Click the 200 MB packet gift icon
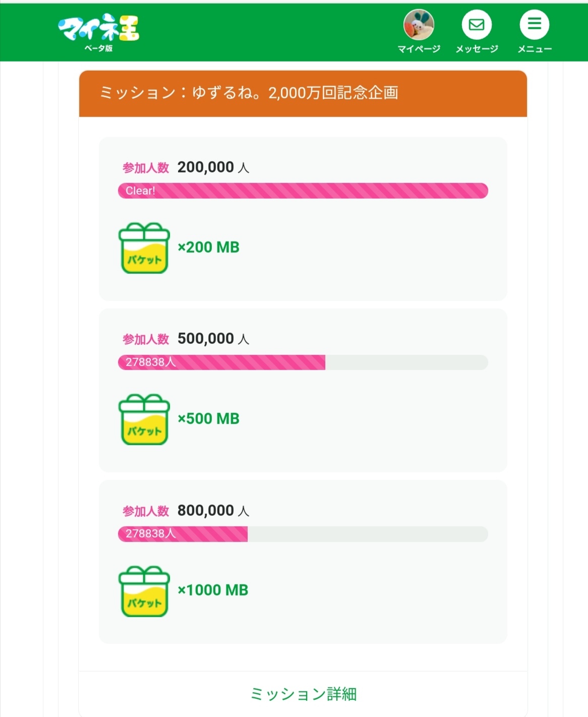The image size is (588, 717). (x=144, y=248)
